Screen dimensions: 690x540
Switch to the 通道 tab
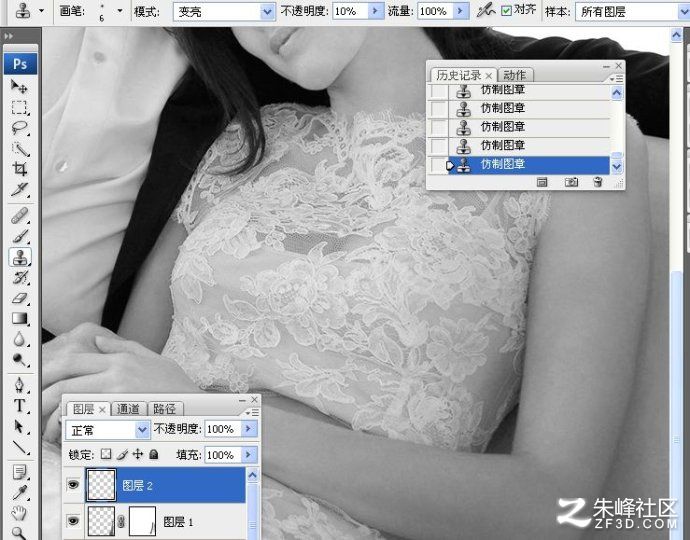pos(128,409)
